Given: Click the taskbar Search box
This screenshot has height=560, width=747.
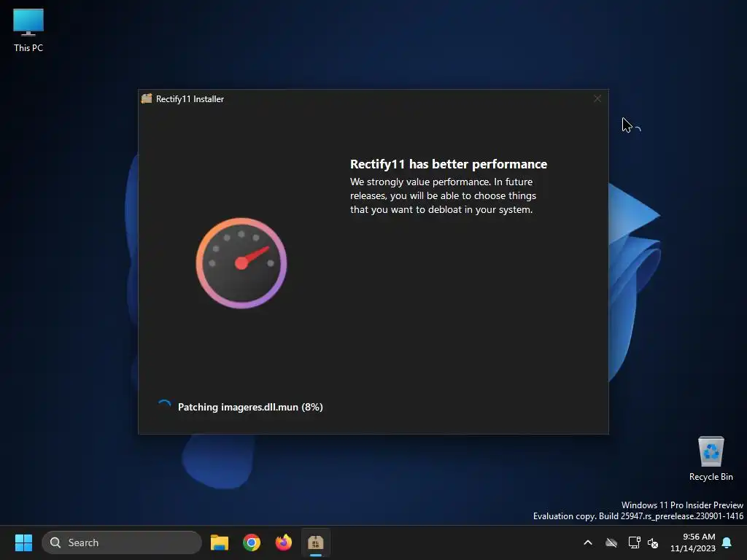Looking at the screenshot, I should point(122,542).
